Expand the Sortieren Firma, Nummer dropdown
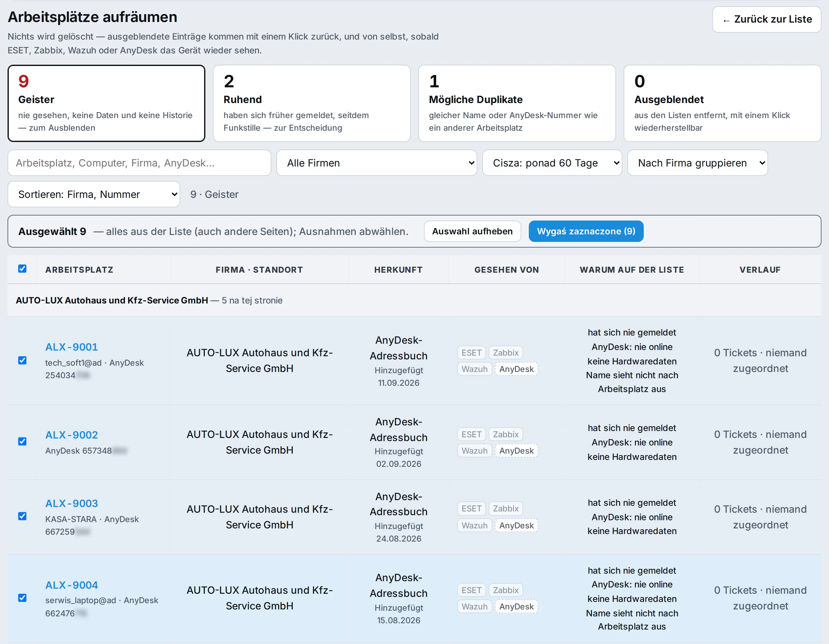The width and height of the screenshot is (829, 644). (94, 194)
